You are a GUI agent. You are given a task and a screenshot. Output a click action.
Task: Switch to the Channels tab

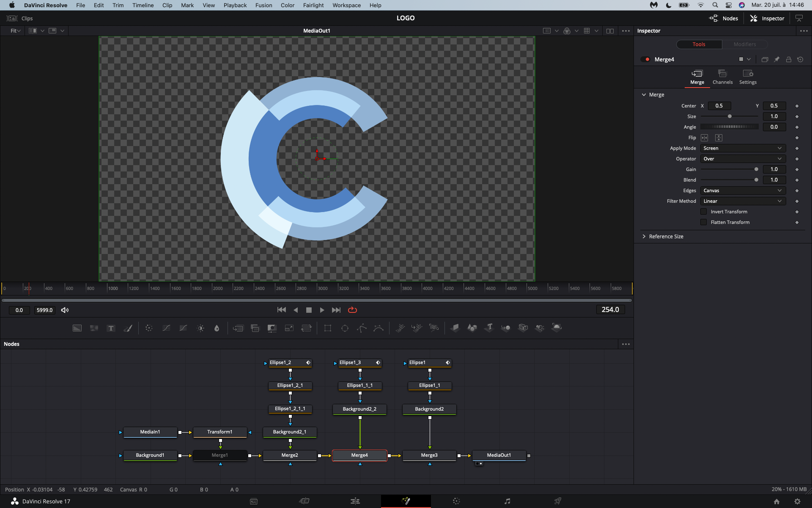pyautogui.click(x=723, y=76)
